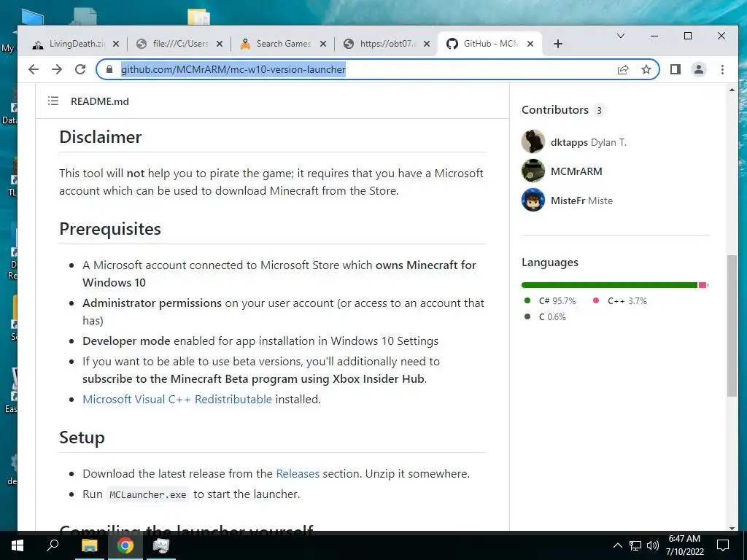Open Windows taskbar search
The height and width of the screenshot is (560, 747).
click(x=53, y=545)
